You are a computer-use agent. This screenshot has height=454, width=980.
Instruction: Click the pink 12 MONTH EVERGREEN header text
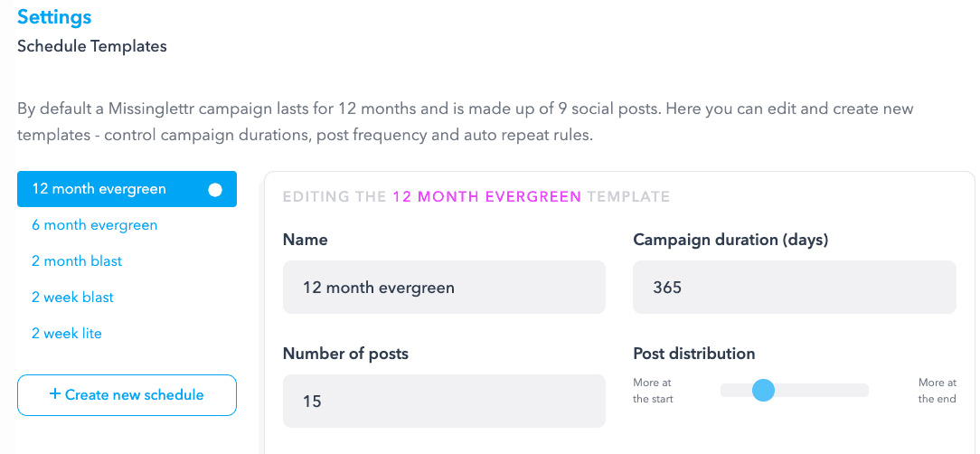click(487, 197)
